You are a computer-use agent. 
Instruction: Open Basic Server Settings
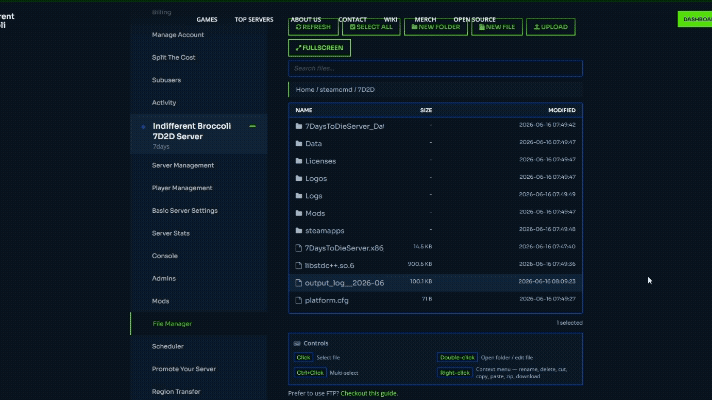pos(184,211)
